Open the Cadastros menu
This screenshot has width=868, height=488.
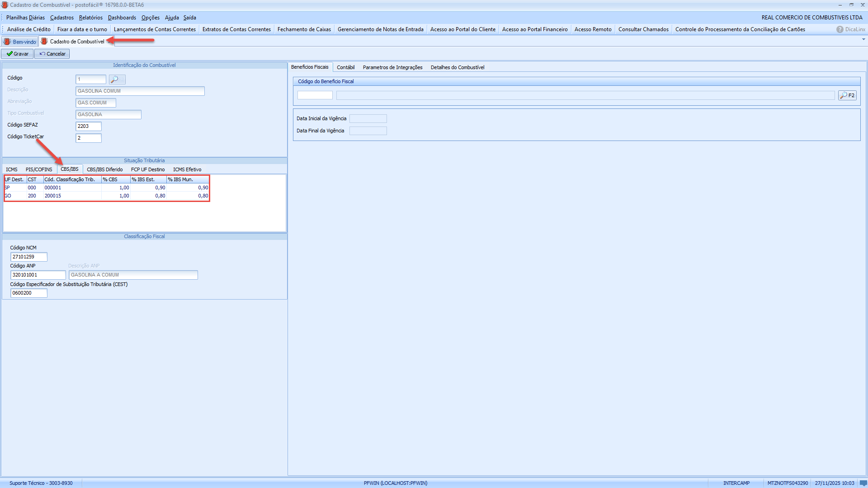(61, 18)
